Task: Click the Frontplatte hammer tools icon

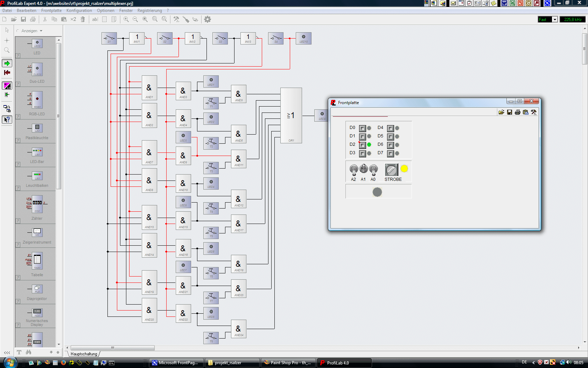Action: click(534, 112)
